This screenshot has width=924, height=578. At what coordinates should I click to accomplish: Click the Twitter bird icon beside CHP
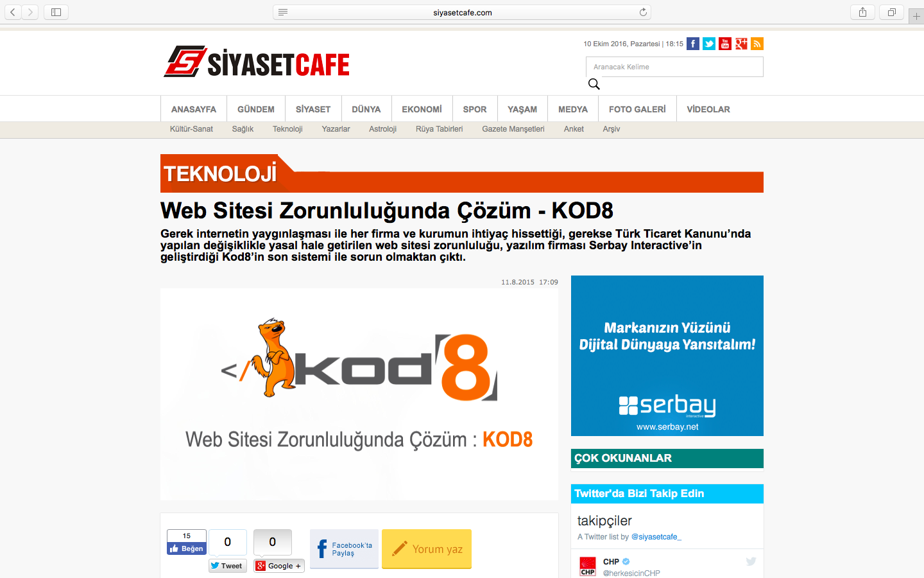point(751,561)
